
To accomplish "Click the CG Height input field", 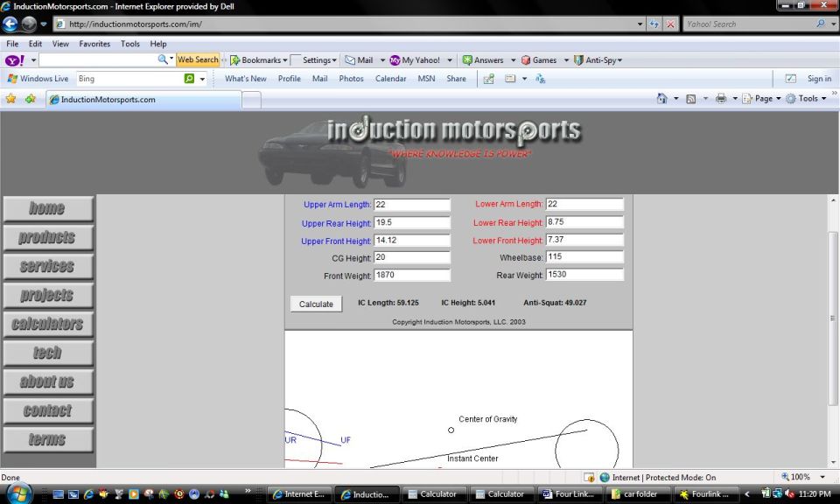I will [x=412, y=257].
